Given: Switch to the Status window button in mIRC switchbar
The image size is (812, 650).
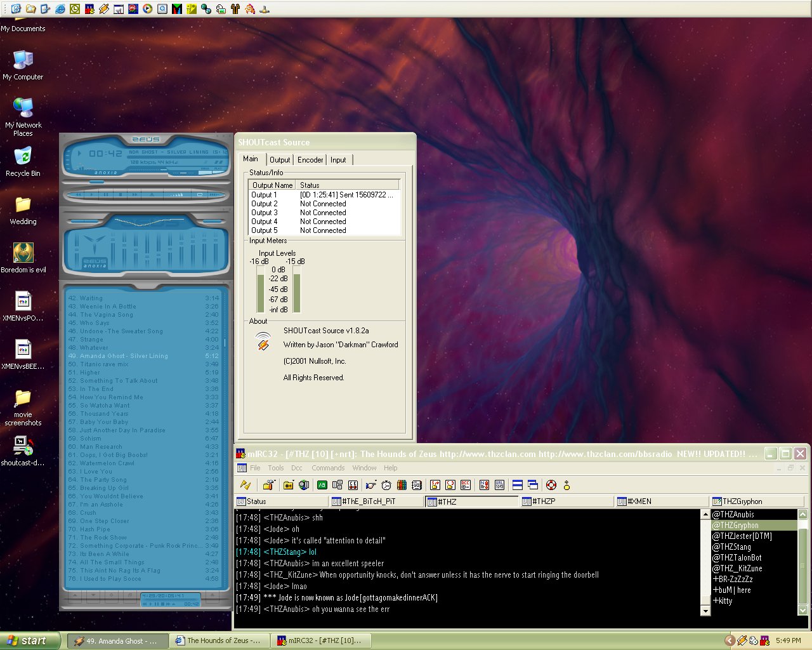Looking at the screenshot, I should pos(281,501).
